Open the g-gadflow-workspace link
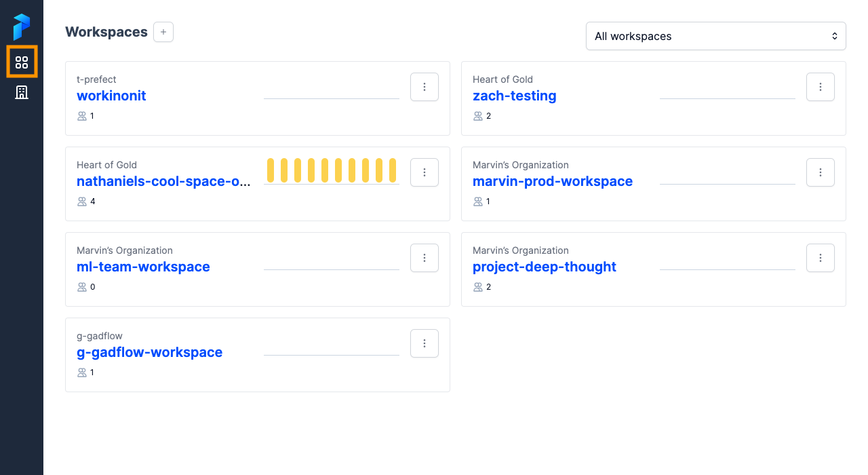The height and width of the screenshot is (475, 868). click(x=149, y=352)
